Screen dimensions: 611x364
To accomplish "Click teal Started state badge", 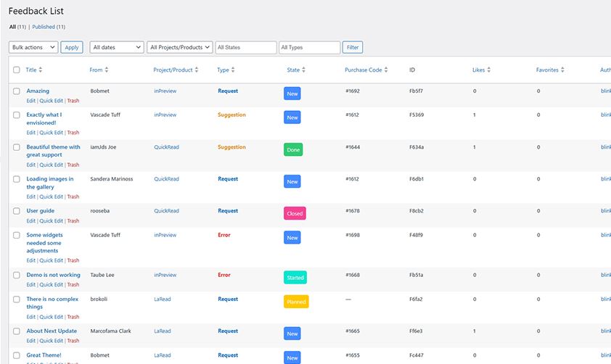I will pyautogui.click(x=295, y=278).
